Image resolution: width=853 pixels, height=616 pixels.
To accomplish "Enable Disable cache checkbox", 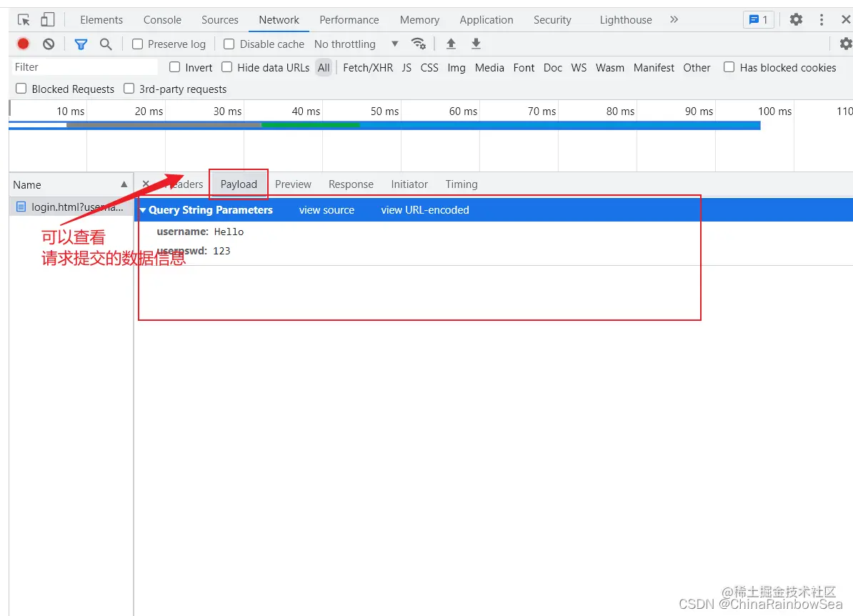I will (x=229, y=44).
